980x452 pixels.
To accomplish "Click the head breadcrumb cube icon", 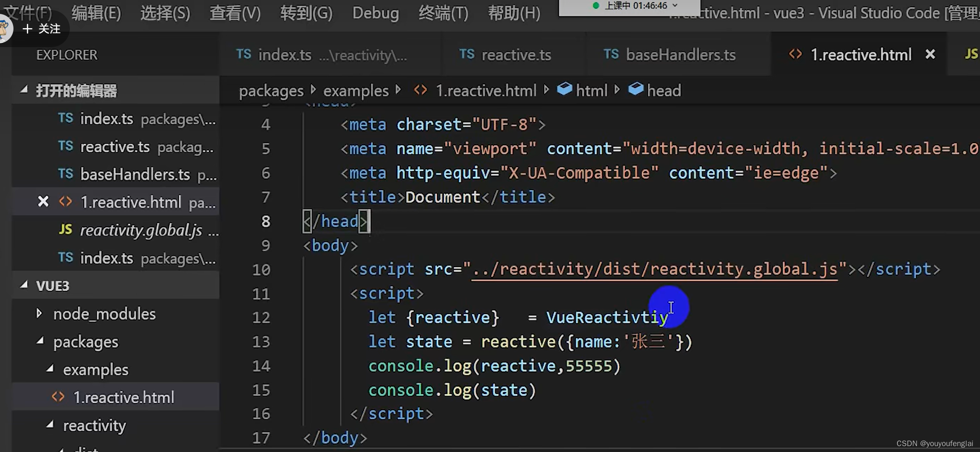I will [636, 89].
